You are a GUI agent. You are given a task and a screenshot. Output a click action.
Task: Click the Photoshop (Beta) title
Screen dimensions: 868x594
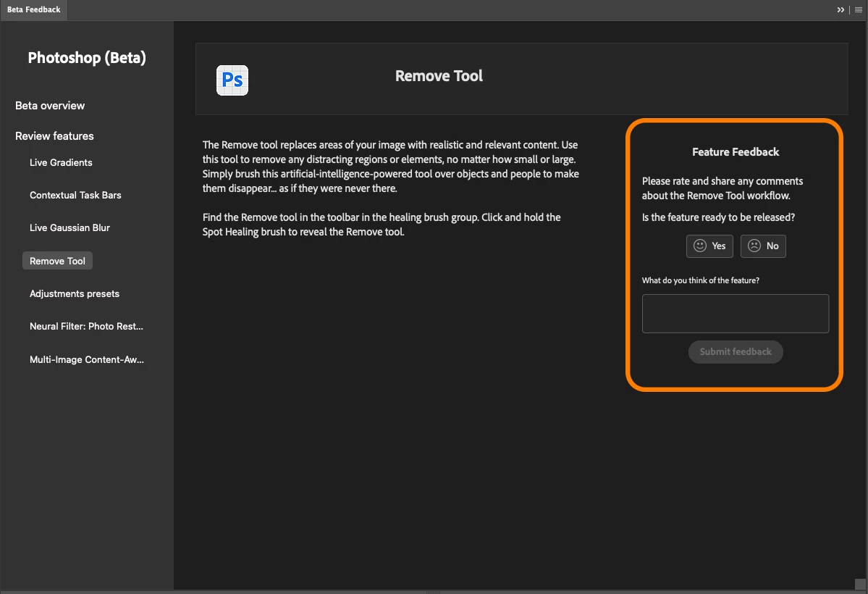(x=87, y=58)
